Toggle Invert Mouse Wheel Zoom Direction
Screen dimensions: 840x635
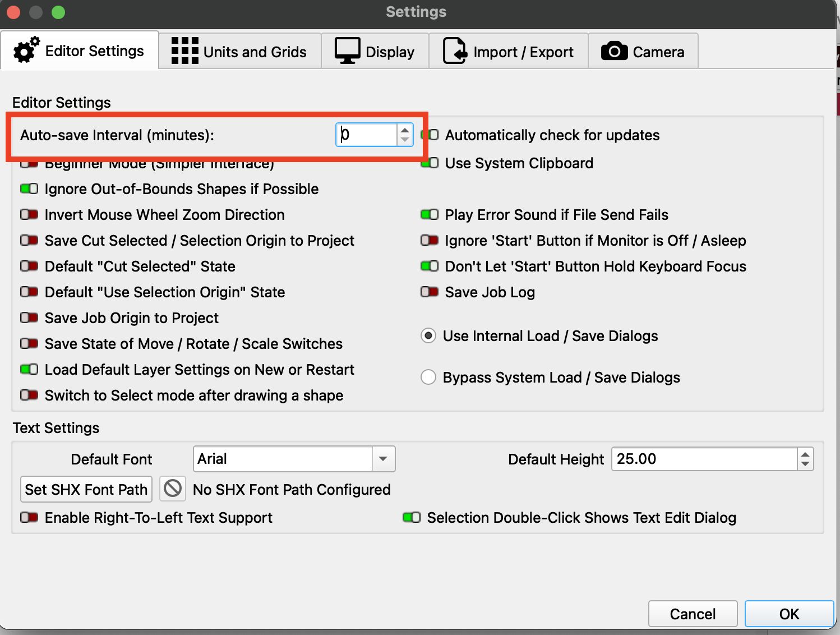[29, 215]
